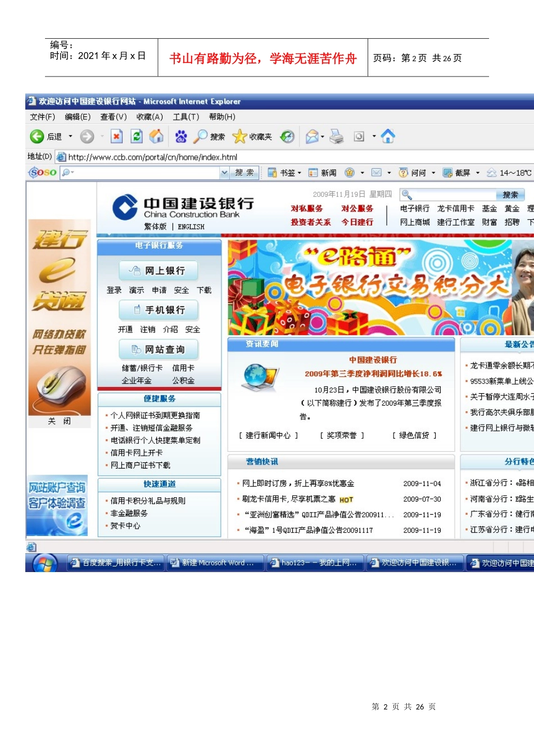Click 个人网银证书到期更换指南 link
Viewport: 534px width, 756px height.
[155, 416]
